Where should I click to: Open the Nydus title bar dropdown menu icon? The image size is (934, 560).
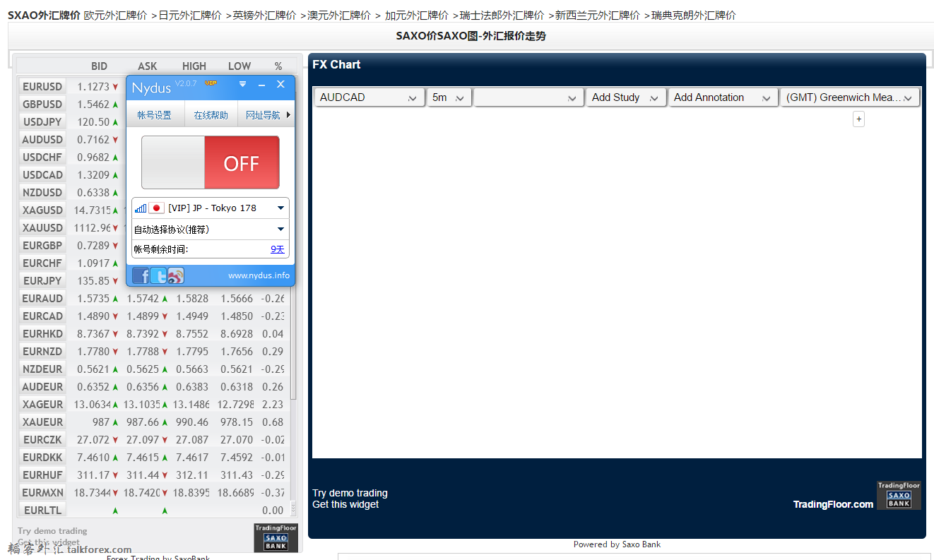click(242, 84)
